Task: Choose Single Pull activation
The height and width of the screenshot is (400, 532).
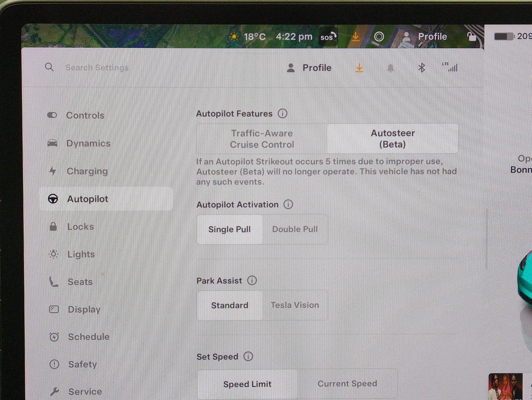Action: point(230,229)
